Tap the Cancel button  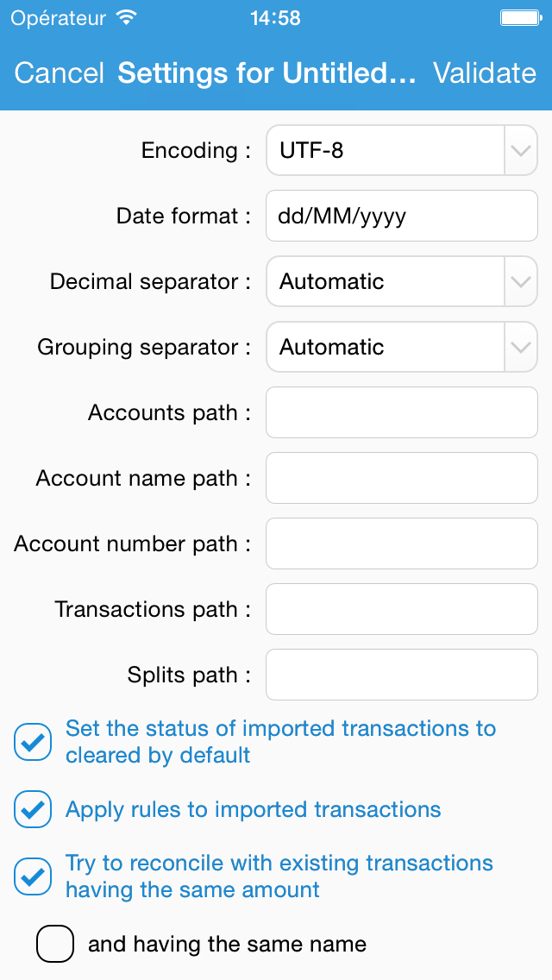[59, 73]
